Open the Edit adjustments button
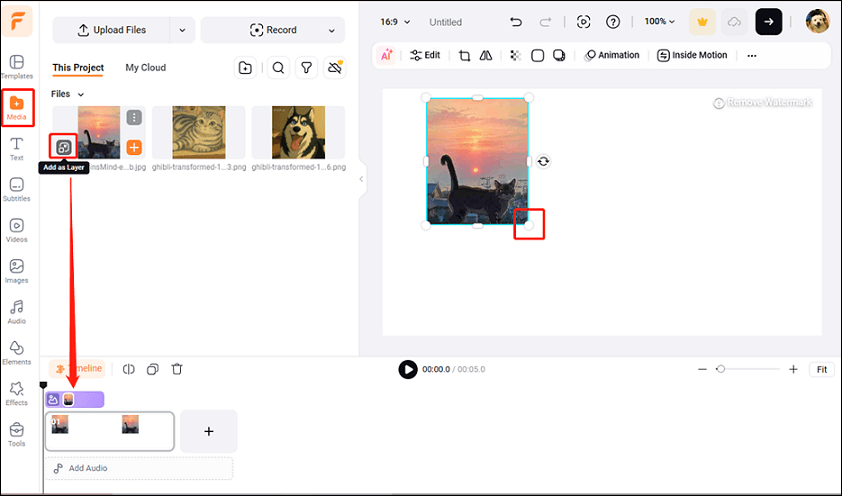Screen dimensions: 842x496 tap(425, 55)
